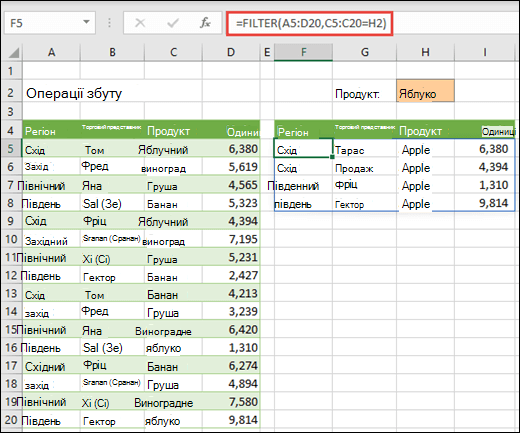The width and height of the screenshot is (520, 433).
Task: Click the Cancel (X) formula bar icon
Action: [140, 23]
